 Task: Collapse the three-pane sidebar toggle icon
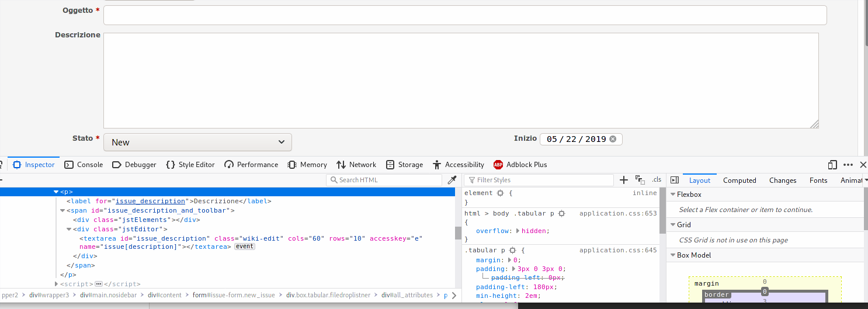(675, 180)
